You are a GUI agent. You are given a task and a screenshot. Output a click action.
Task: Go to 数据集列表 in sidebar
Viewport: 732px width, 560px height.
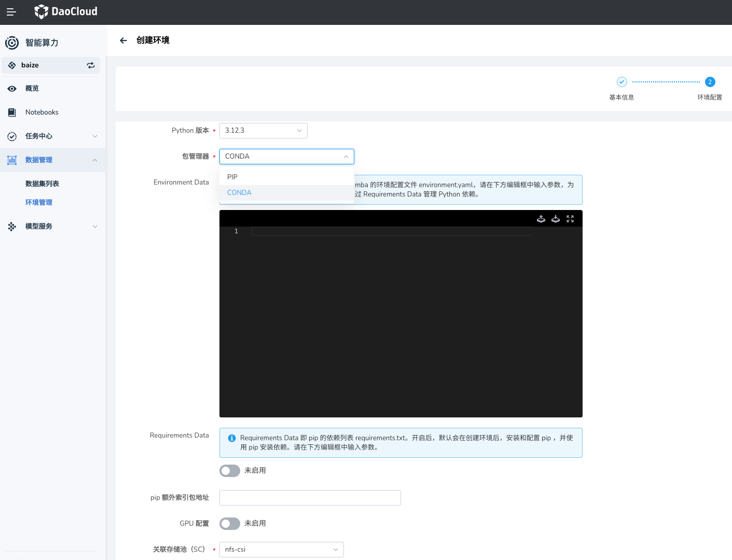(x=42, y=184)
